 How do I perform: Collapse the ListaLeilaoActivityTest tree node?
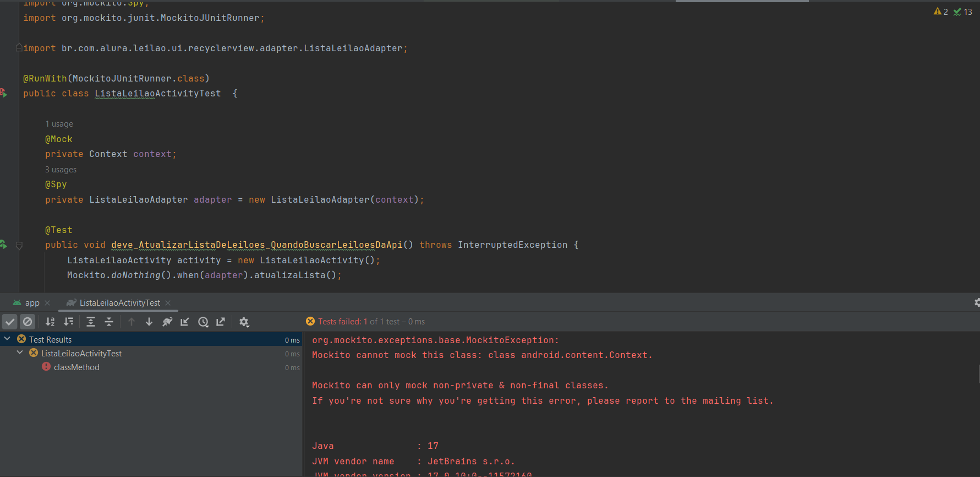point(20,353)
